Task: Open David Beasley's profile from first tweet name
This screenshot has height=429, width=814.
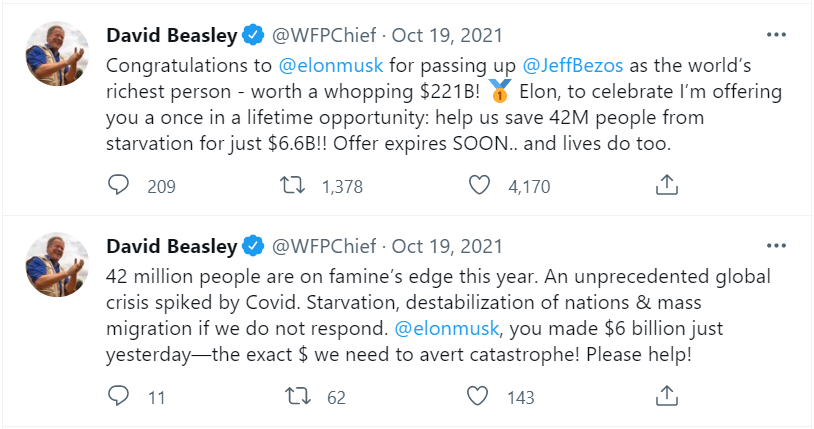Action: tap(171, 36)
